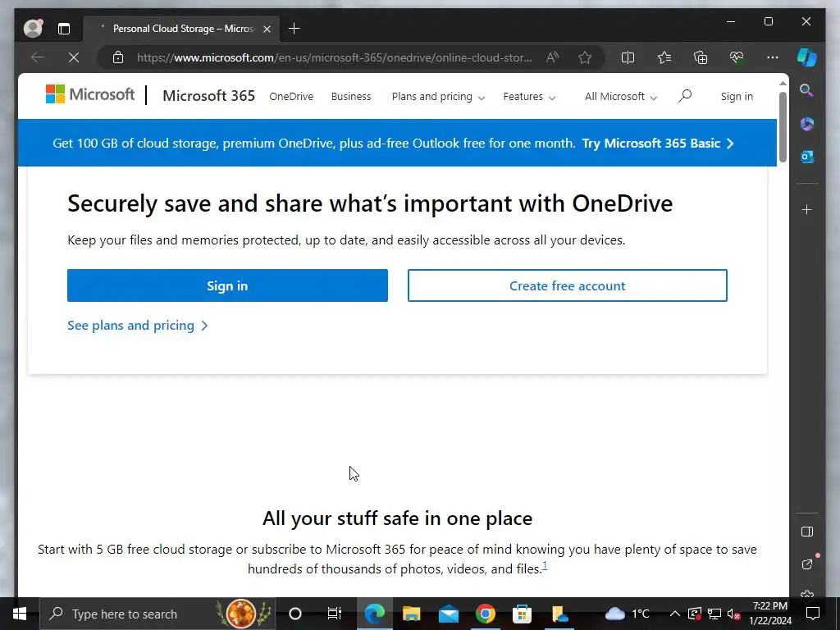Switch to Edge on taskbar
Screen dimensions: 840x630
(374, 614)
